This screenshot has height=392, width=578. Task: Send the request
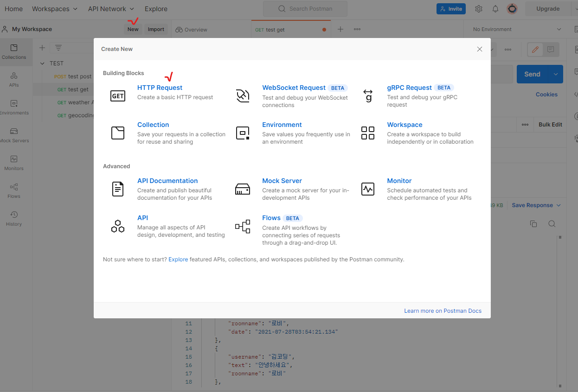pos(533,74)
